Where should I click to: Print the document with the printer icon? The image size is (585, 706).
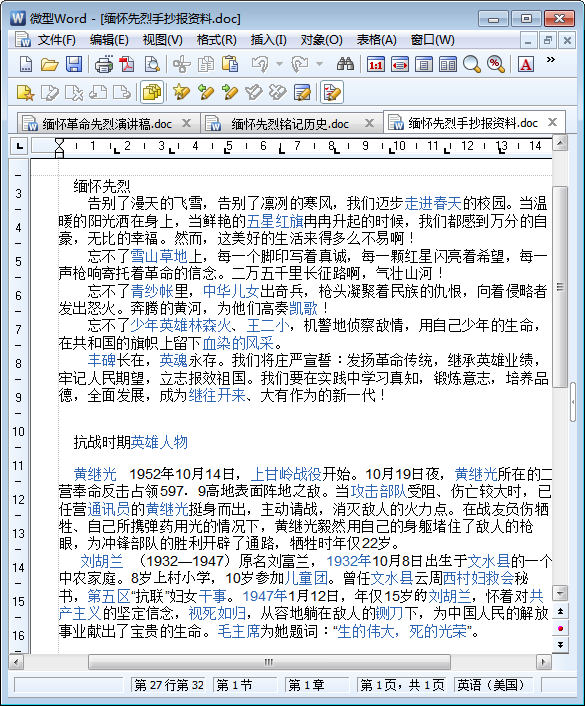(104, 64)
